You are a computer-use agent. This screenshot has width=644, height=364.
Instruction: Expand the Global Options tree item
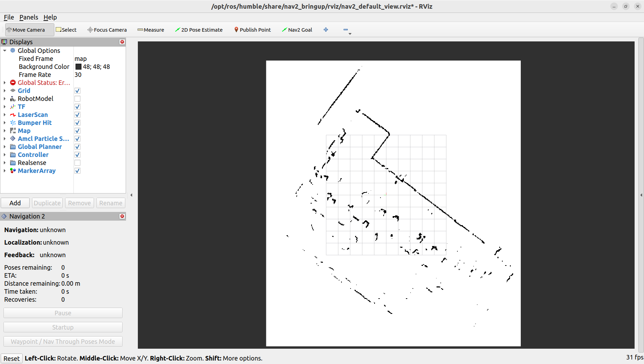point(5,50)
